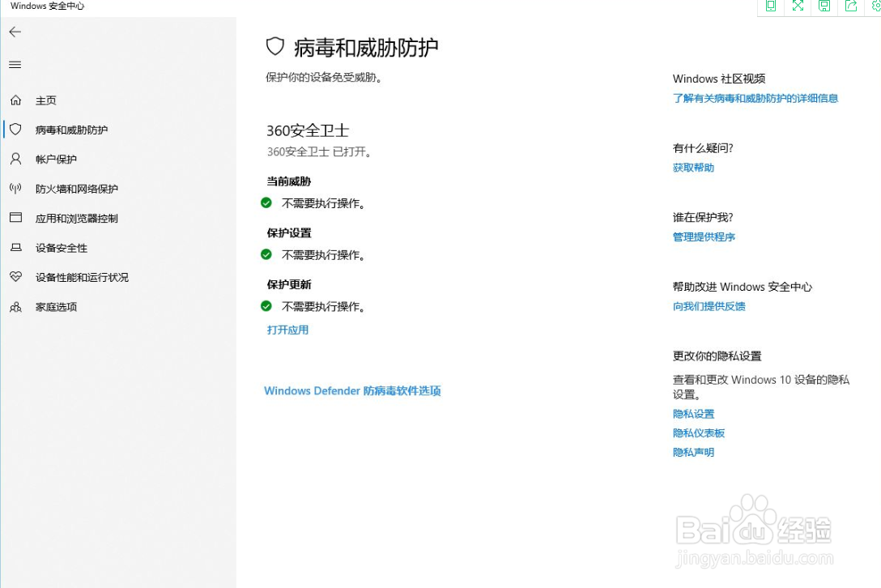The height and width of the screenshot is (588, 881).
Task: Click the 当前威胁 heading
Action: coord(289,181)
